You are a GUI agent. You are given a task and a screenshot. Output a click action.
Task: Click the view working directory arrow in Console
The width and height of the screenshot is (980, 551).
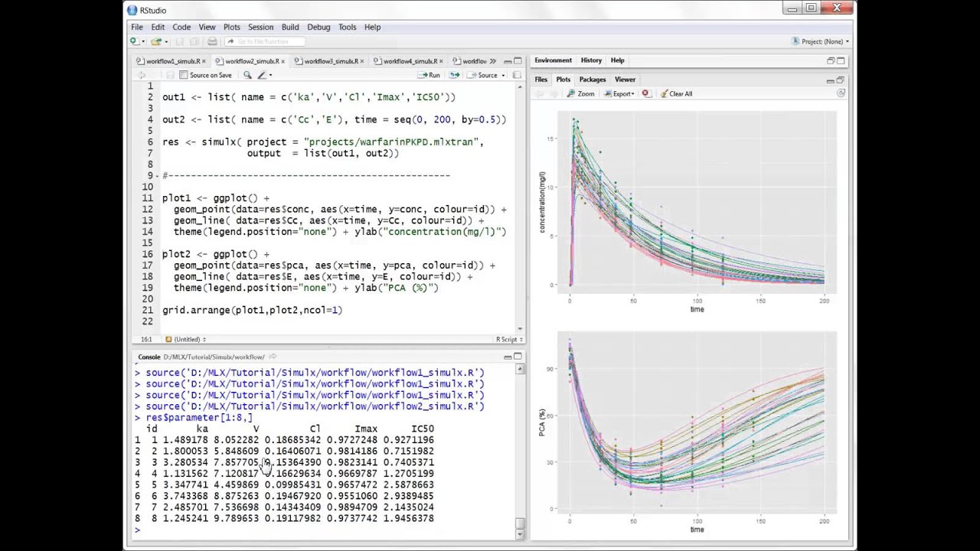(273, 357)
